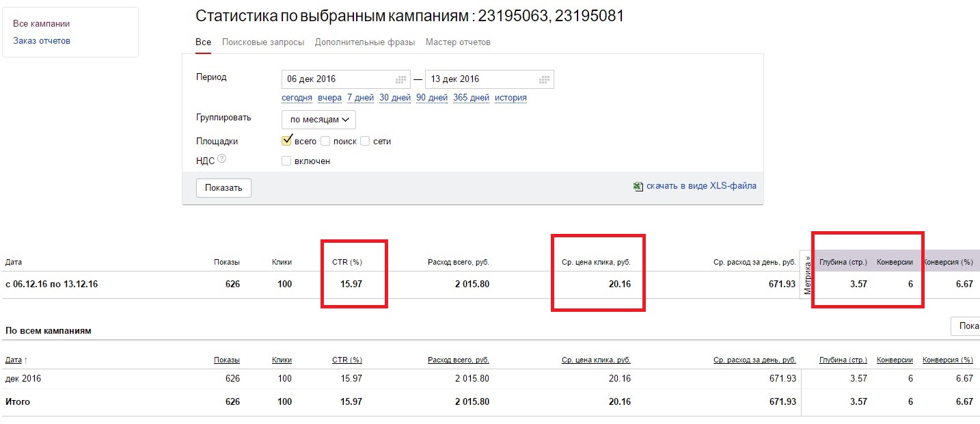Open the Все кампании sidebar link

pyautogui.click(x=41, y=23)
